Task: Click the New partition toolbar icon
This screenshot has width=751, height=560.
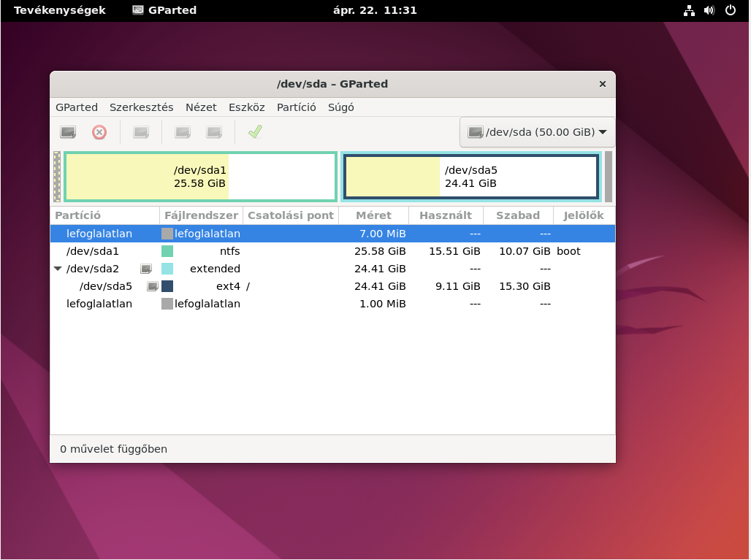Action: [x=68, y=132]
